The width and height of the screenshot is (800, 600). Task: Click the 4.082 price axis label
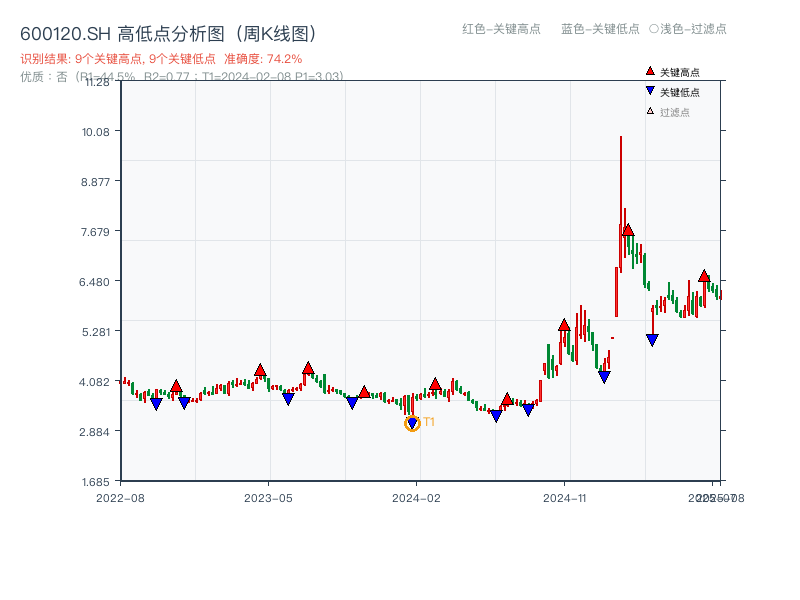coord(94,382)
